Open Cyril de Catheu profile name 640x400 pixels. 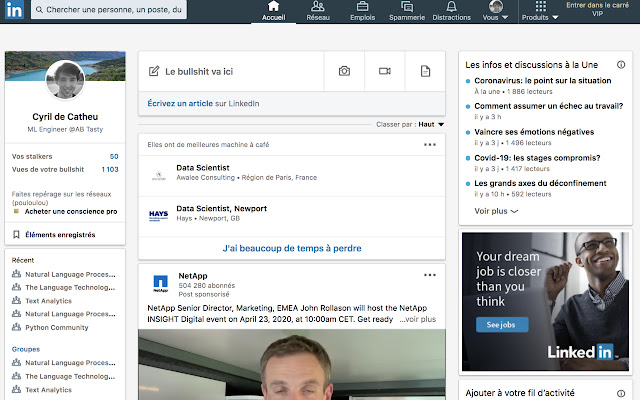click(65, 117)
